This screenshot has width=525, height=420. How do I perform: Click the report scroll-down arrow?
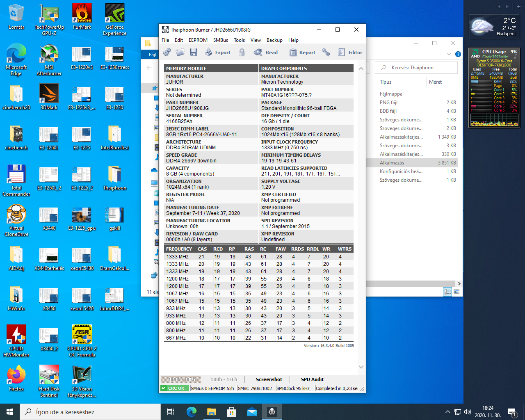[x=361, y=367]
